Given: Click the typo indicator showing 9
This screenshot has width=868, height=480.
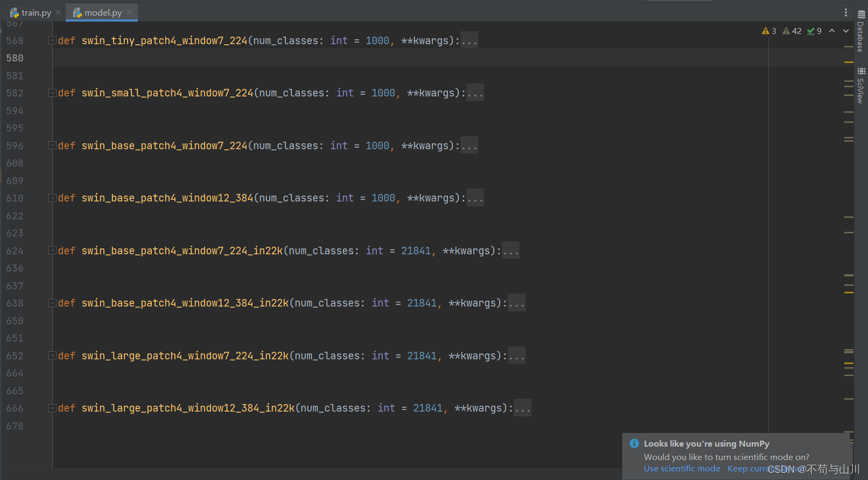Looking at the screenshot, I should tap(814, 31).
